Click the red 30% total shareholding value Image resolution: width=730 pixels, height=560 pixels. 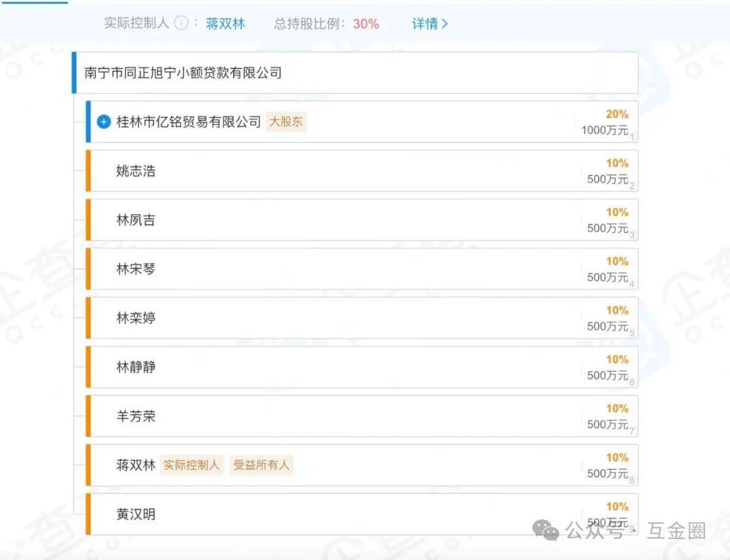(x=365, y=24)
